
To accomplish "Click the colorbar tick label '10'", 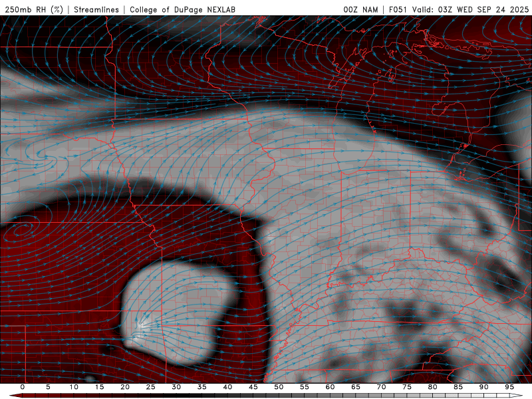I will [74, 387].
